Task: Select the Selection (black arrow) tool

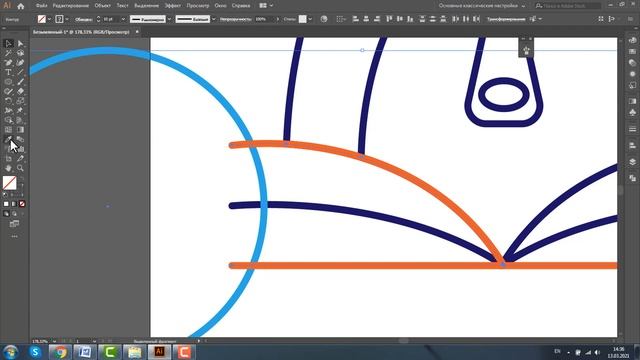Action: pyautogui.click(x=8, y=44)
